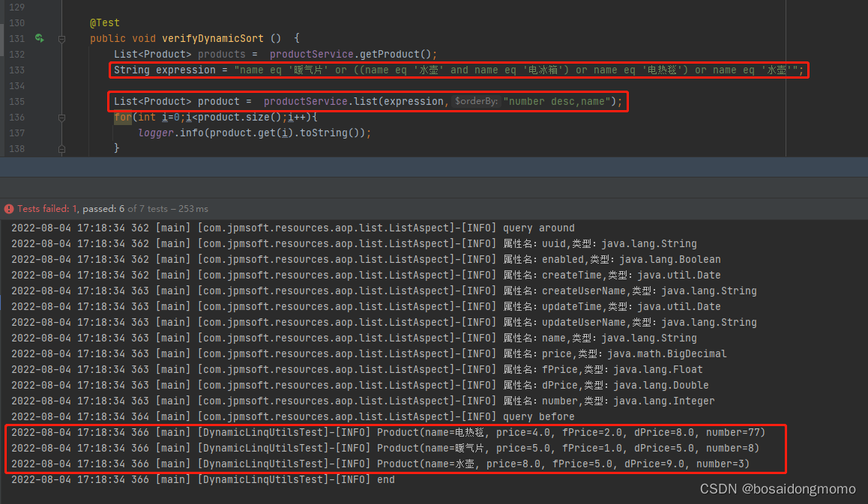This screenshot has width=868, height=504.
Task: Click the for loop closing fold marker
Action: tap(61, 149)
